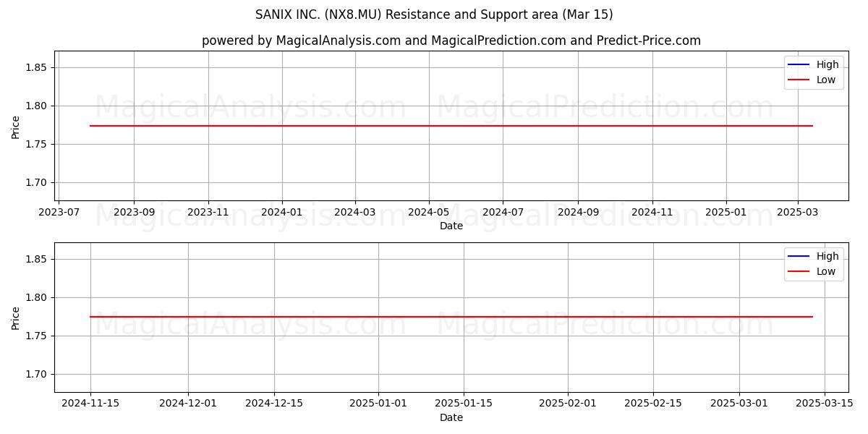
Task: Click the '2023-07' date tick label
Action: pyautogui.click(x=59, y=212)
